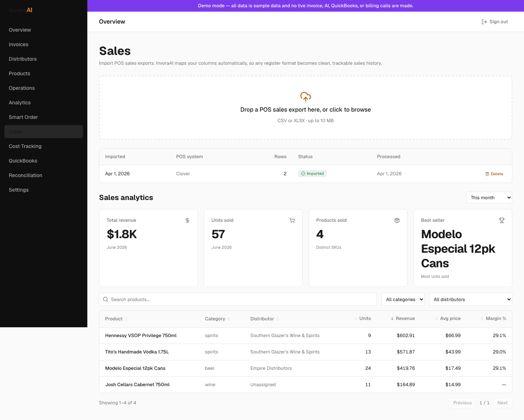Click the trash icon in Clover row
Viewport: 524px width, 420px height.
pos(487,174)
